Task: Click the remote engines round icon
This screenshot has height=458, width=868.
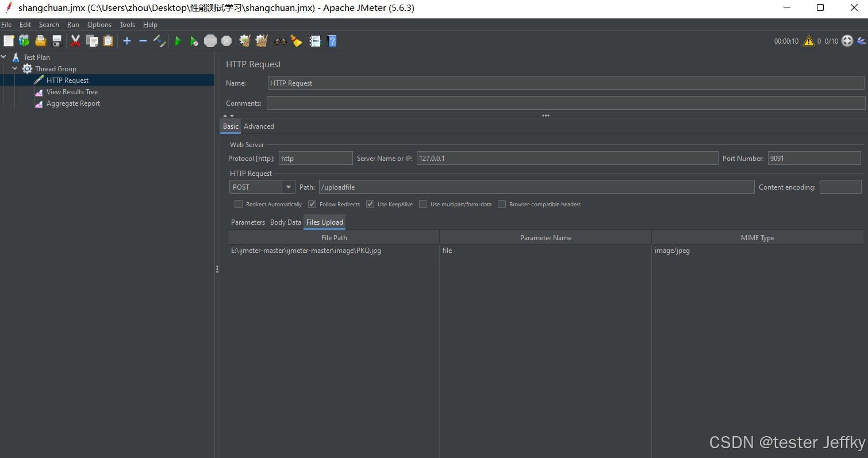Action: click(847, 41)
